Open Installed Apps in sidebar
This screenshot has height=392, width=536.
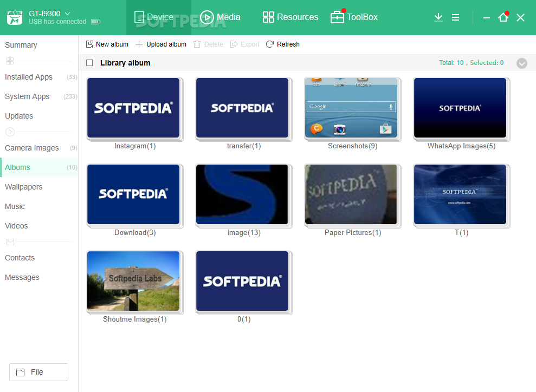(x=39, y=77)
